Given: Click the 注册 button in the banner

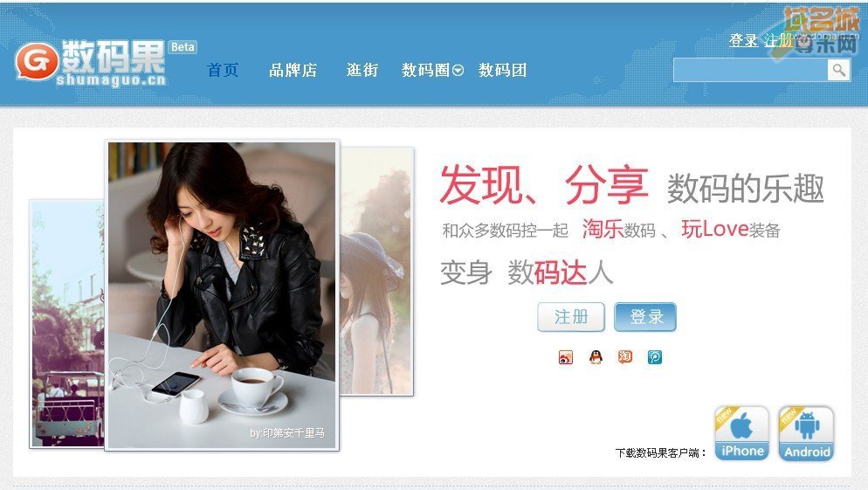Looking at the screenshot, I should [571, 317].
